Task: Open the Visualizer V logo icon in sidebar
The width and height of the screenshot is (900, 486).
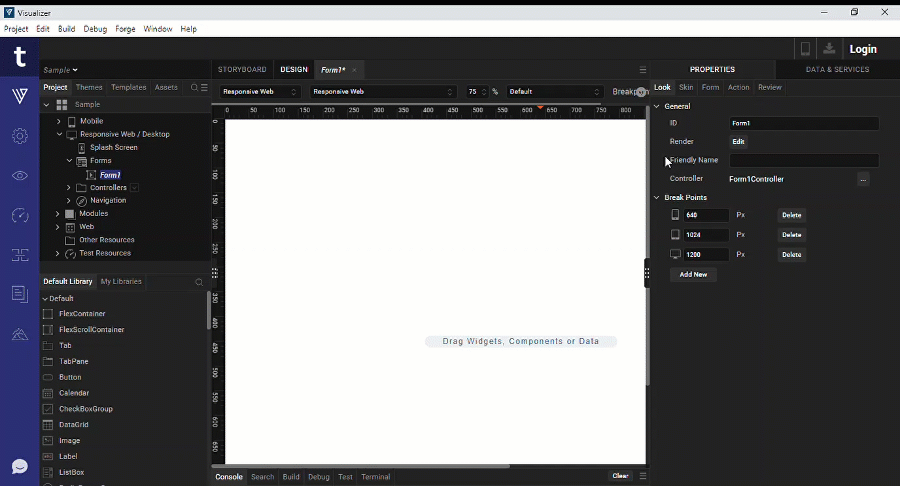Action: pos(20,96)
